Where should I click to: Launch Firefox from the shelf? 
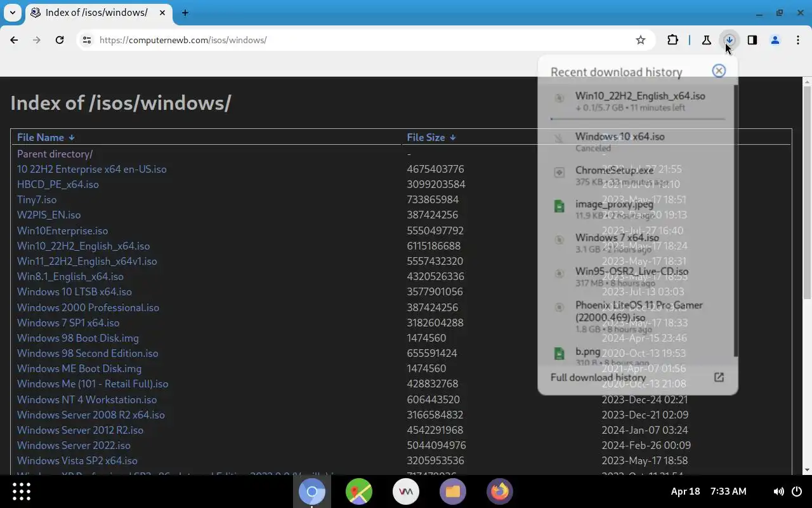[x=500, y=491]
